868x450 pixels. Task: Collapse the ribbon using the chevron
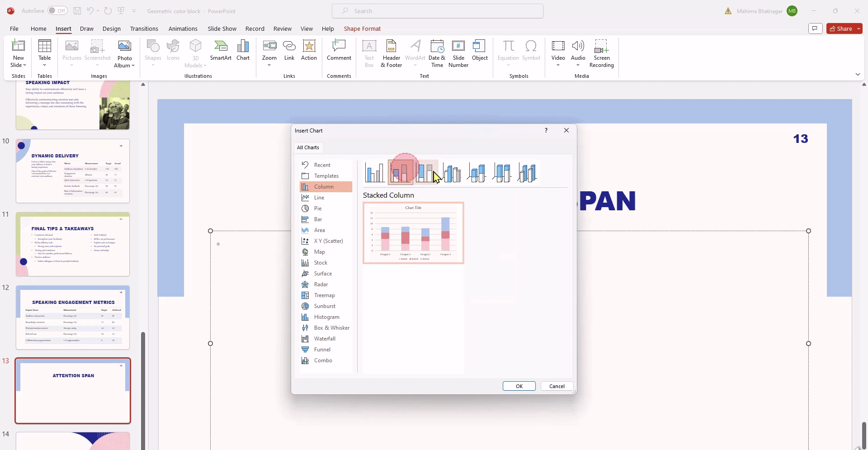pos(857,74)
